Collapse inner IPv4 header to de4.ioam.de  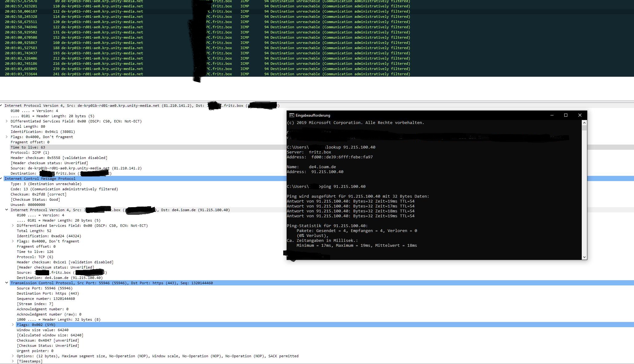pyautogui.click(x=6, y=210)
